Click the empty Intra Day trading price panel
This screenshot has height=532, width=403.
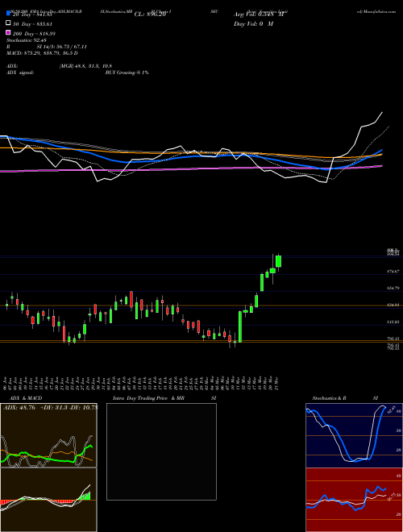[x=161, y=451]
